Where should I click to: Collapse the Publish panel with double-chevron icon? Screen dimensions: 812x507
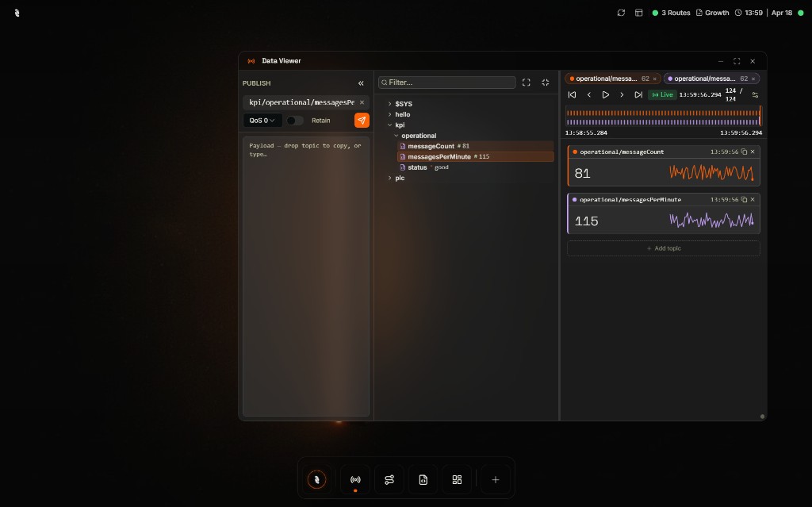tap(361, 83)
